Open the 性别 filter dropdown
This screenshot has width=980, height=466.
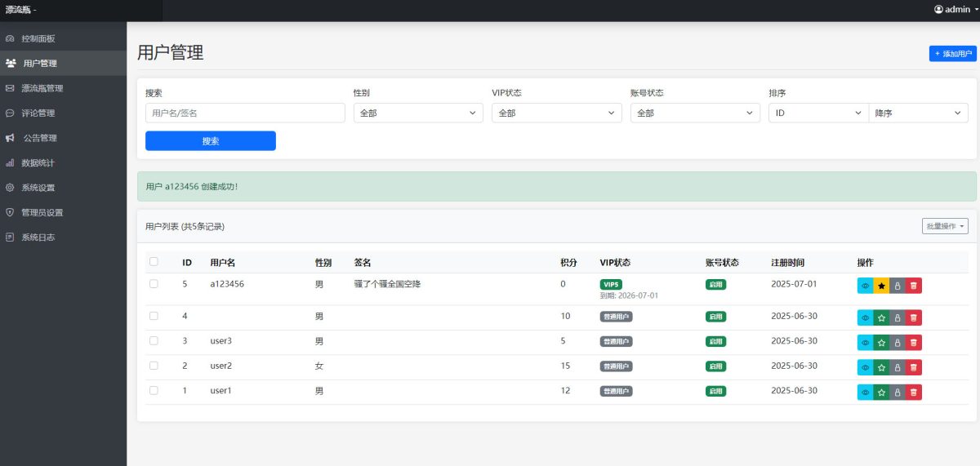[x=418, y=113]
